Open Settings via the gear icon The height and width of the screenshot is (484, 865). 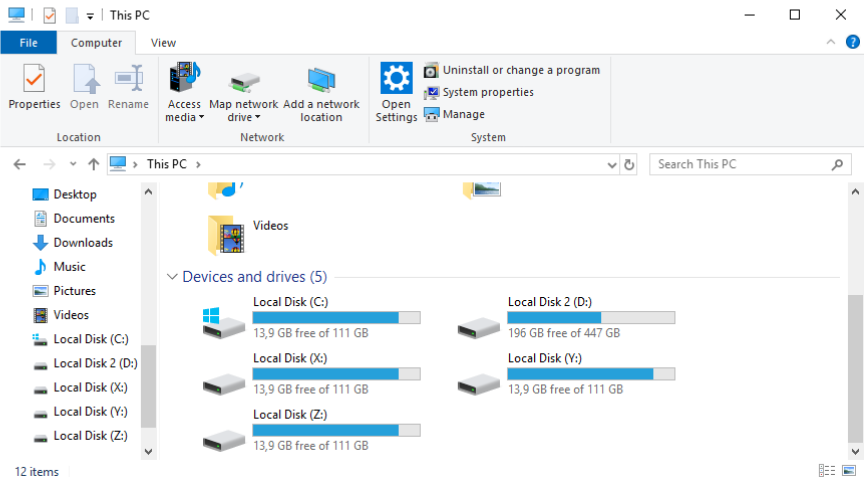point(396,78)
